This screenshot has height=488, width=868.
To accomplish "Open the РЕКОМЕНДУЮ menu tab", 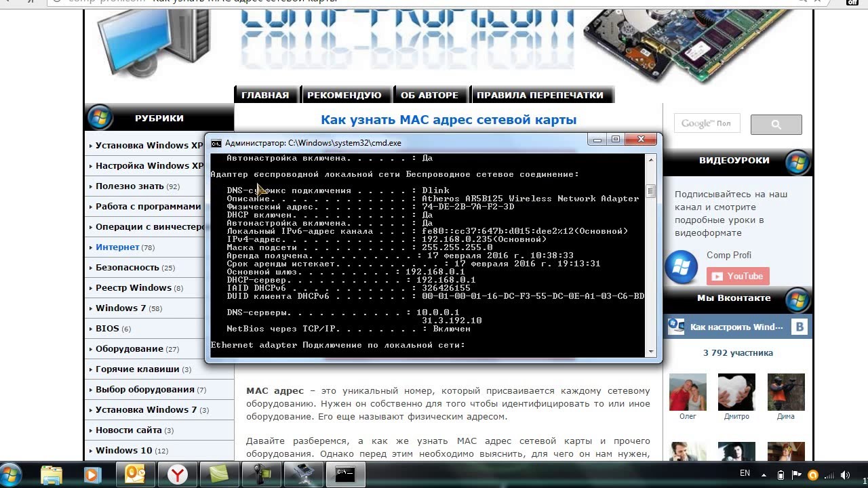I will (344, 95).
